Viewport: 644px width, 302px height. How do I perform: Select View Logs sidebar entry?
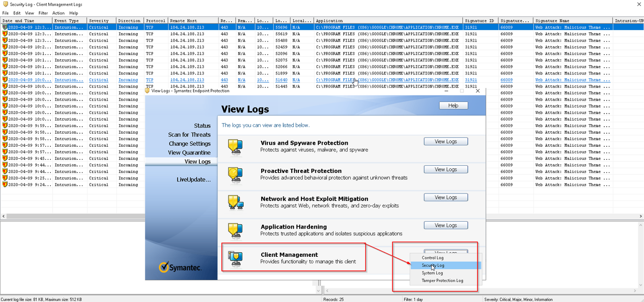pos(181,162)
